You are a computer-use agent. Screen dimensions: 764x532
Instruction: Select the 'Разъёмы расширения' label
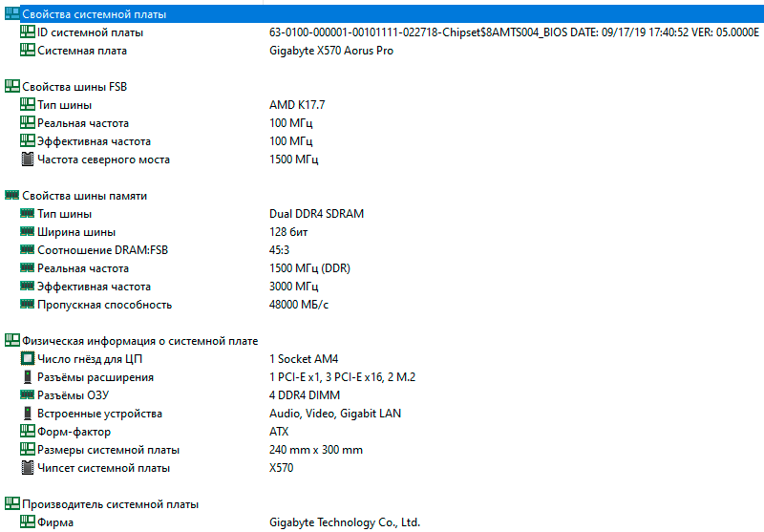pyautogui.click(x=95, y=377)
